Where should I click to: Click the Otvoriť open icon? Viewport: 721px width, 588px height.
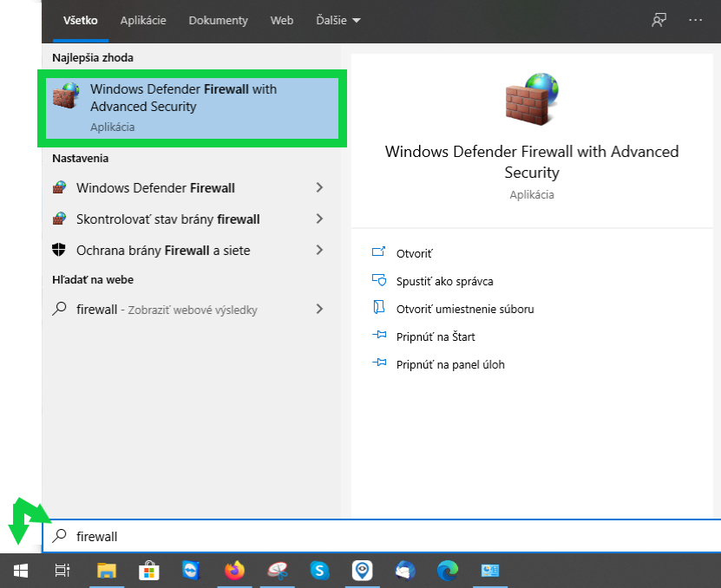click(378, 252)
